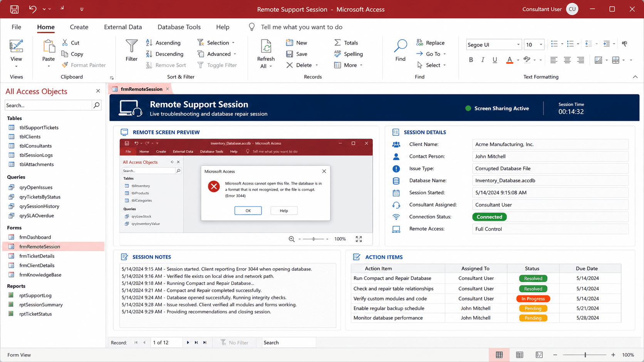This screenshot has height=362, width=644.
Task: Open the rptSessionSummary report
Action: 41,305
